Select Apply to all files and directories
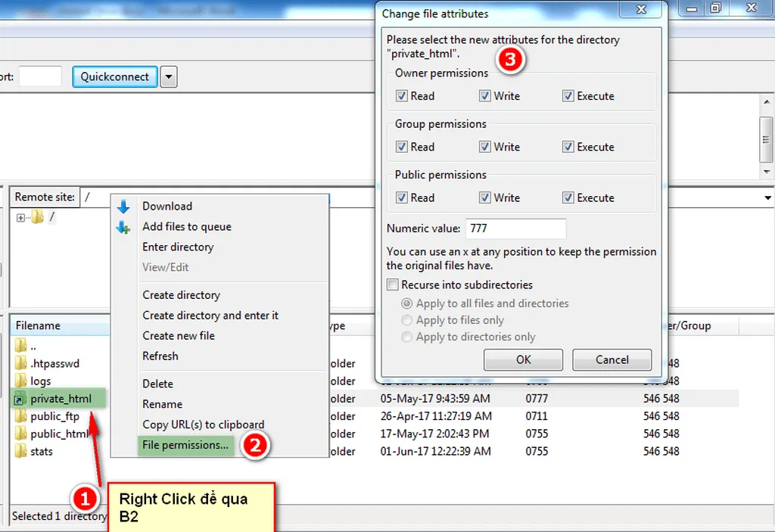775x532 pixels. click(x=406, y=303)
